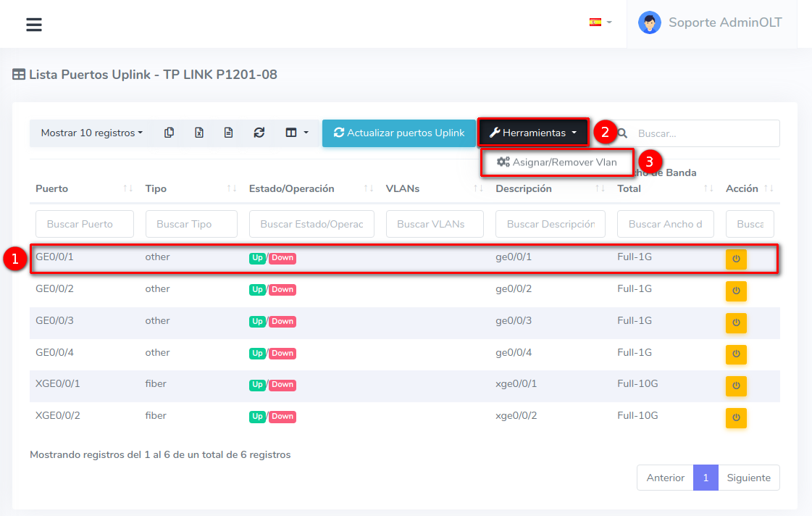Click the CSV file export icon
This screenshot has height=516, width=812.
pos(228,133)
